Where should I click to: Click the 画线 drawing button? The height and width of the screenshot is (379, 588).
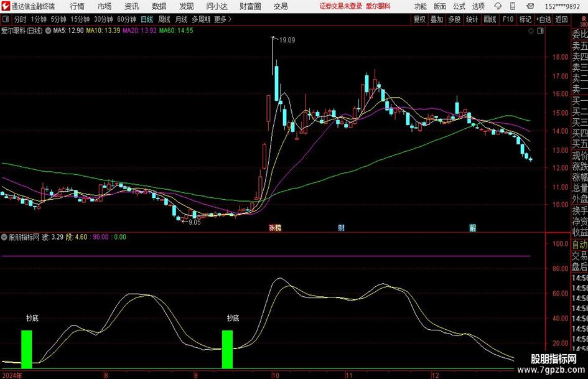point(490,19)
